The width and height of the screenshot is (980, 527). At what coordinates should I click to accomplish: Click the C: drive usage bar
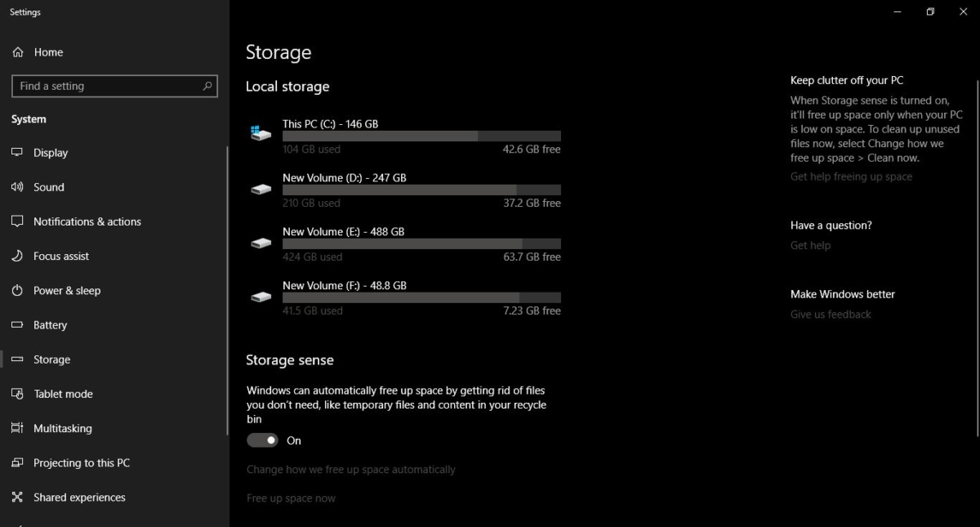tap(421, 136)
